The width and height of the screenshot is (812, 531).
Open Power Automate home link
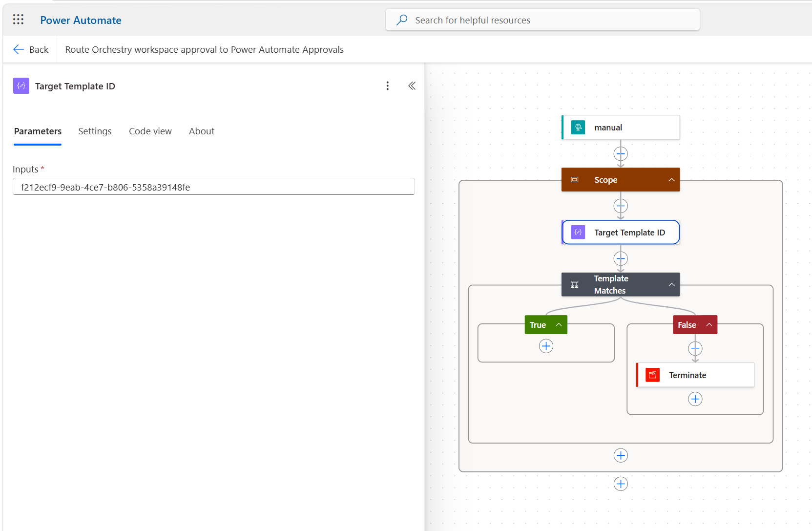[x=81, y=20]
